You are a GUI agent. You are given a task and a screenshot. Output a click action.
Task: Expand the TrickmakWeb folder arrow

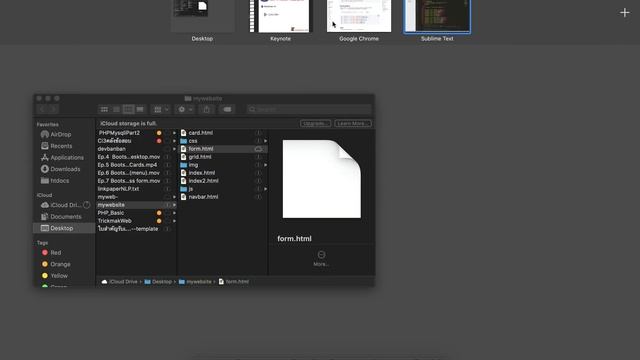pos(174,221)
